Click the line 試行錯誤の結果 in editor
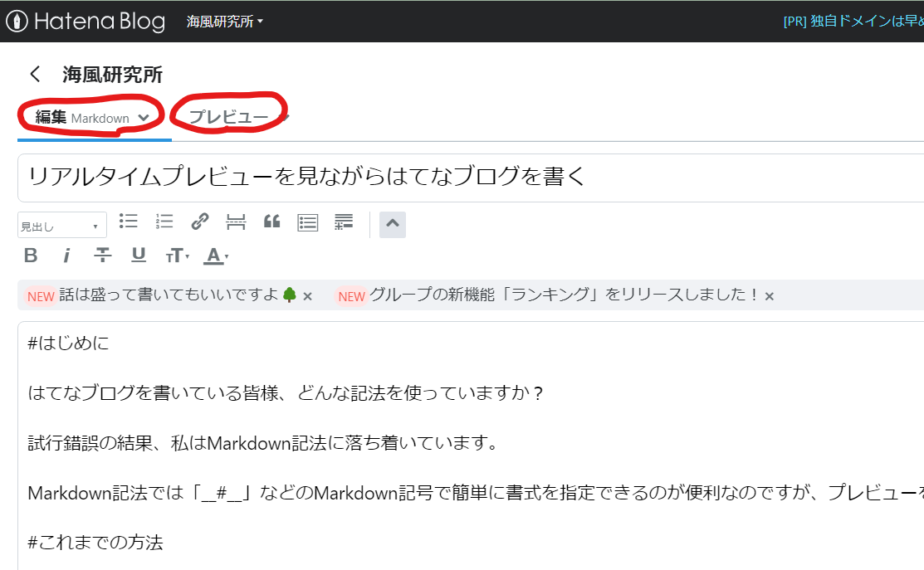 click(263, 442)
